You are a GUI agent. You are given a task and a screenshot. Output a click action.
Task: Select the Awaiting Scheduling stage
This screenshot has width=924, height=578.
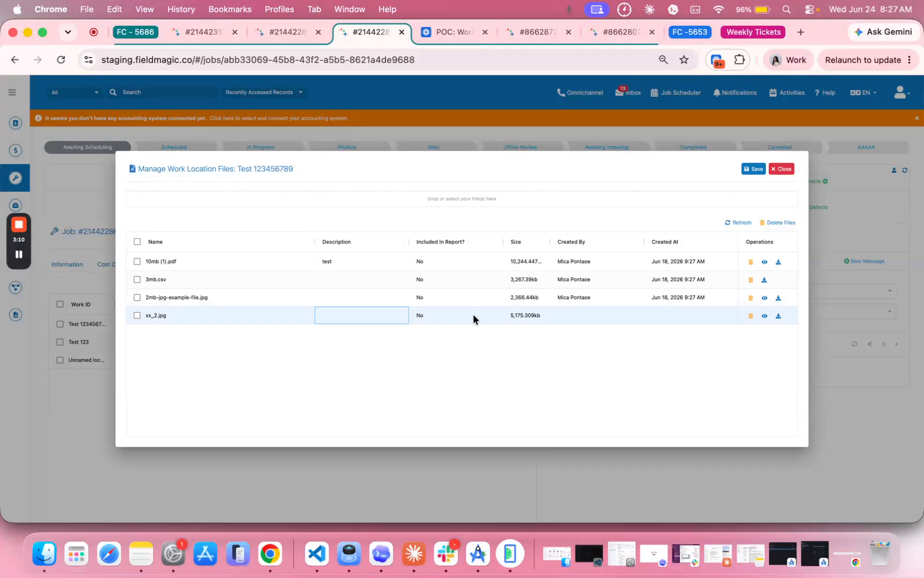tap(88, 147)
